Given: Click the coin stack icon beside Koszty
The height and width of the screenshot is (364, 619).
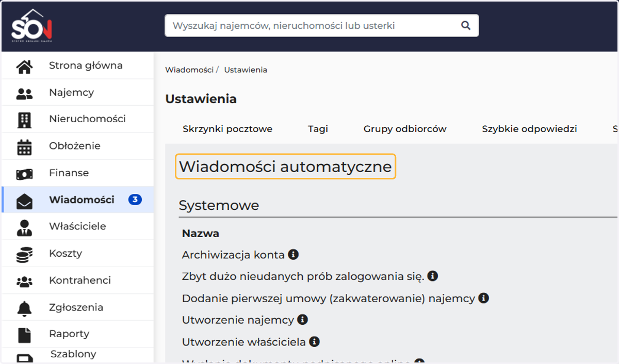Looking at the screenshot, I should [24, 254].
